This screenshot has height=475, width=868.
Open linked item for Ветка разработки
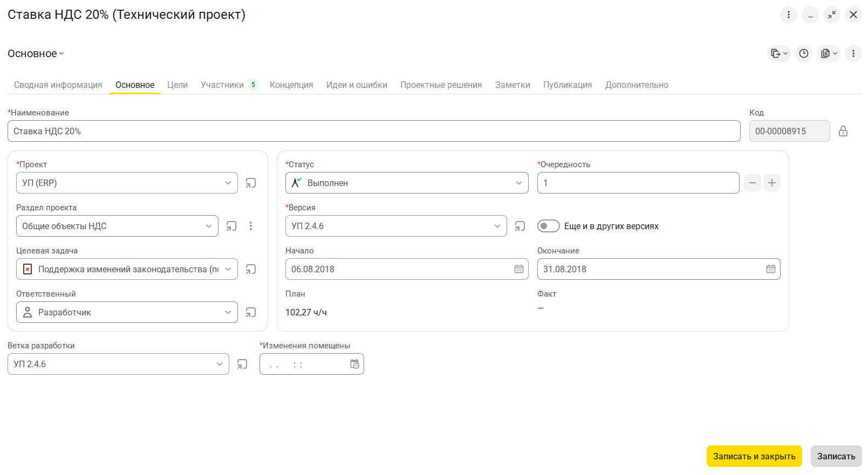[242, 364]
